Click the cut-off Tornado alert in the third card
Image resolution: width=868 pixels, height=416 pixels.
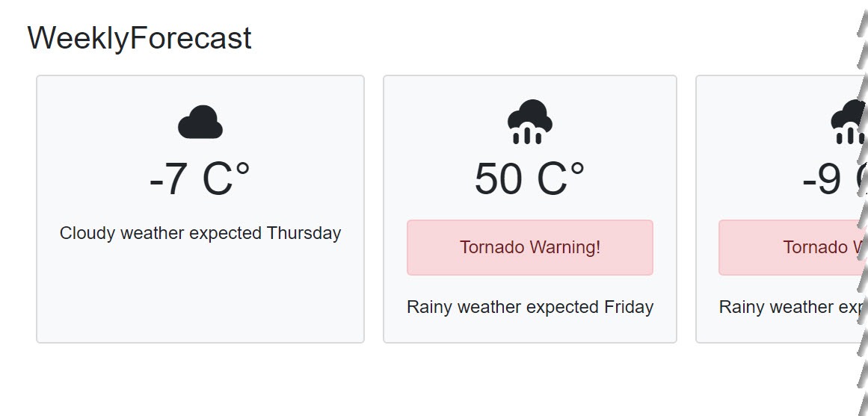coord(789,247)
